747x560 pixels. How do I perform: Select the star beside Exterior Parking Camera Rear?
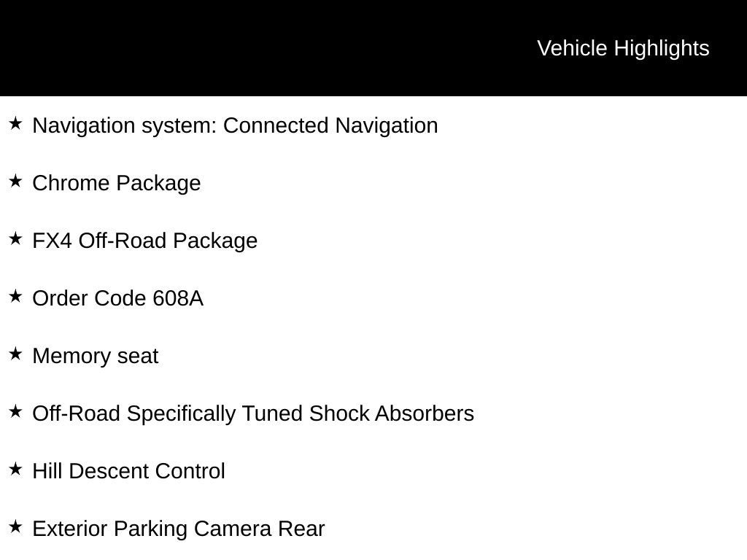[x=15, y=527]
